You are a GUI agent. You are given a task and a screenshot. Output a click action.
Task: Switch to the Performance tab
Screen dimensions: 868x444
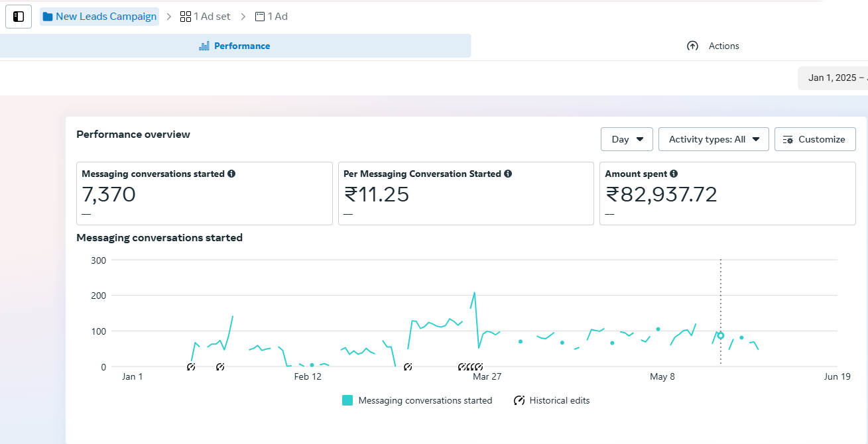point(235,46)
